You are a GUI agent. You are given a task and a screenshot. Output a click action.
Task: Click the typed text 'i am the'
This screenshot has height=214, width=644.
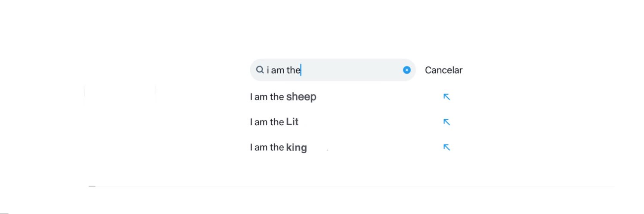click(x=283, y=70)
